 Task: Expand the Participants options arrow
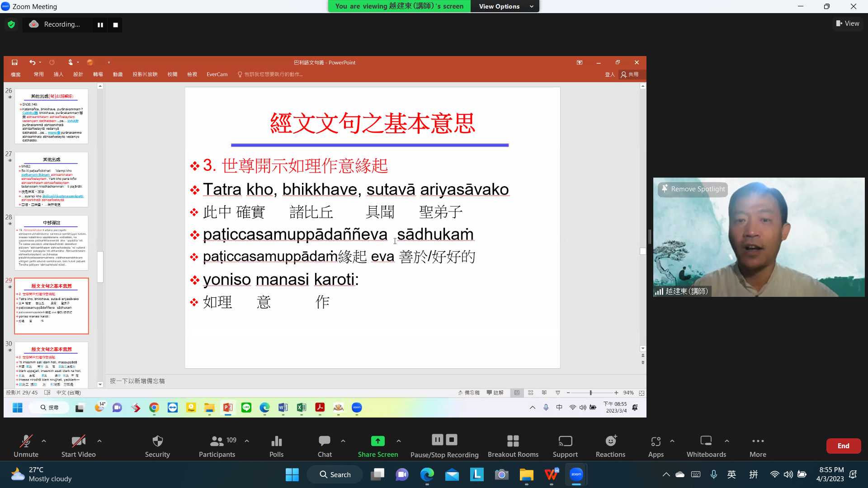[x=247, y=441]
